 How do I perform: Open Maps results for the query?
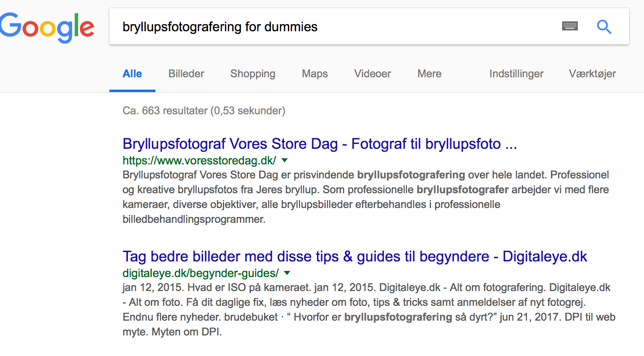click(x=315, y=74)
